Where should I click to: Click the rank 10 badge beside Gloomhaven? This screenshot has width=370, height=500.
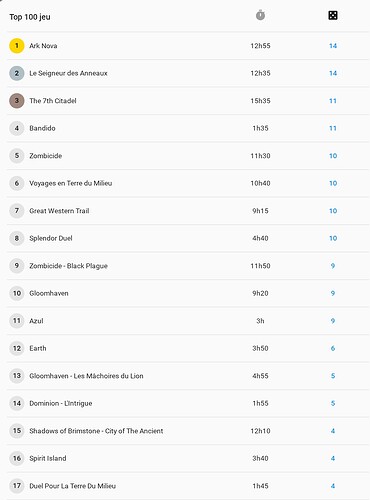[x=17, y=293]
